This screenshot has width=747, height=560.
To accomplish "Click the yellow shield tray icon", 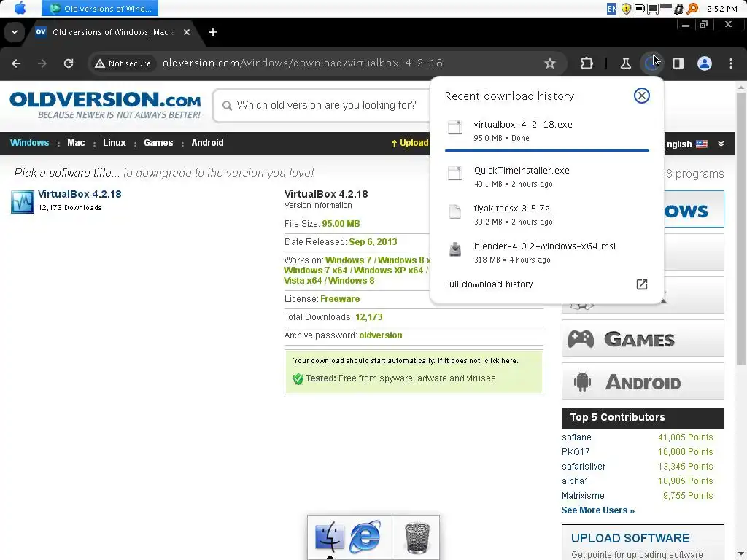I will pos(626,9).
